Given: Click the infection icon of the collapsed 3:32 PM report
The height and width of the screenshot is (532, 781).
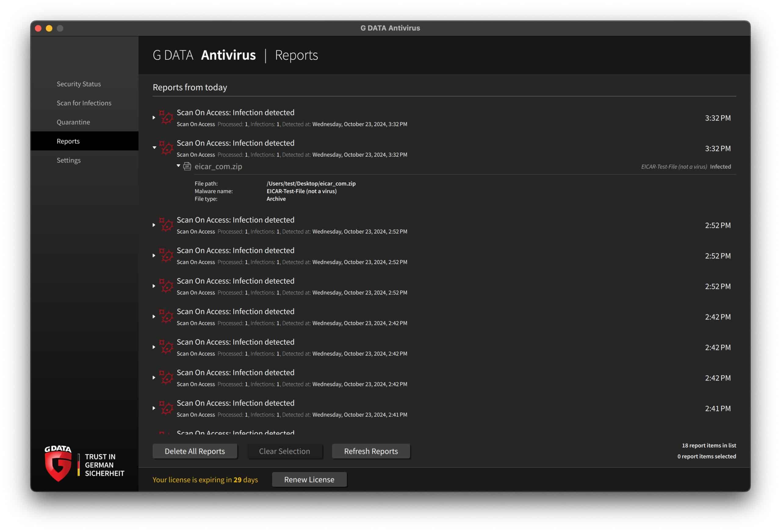Looking at the screenshot, I should point(166,117).
